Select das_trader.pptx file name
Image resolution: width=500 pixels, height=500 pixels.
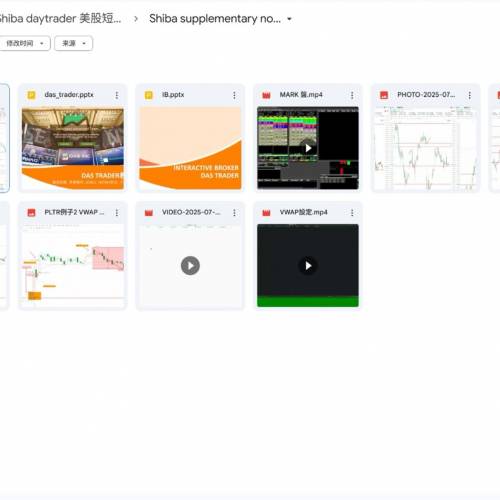click(69, 95)
